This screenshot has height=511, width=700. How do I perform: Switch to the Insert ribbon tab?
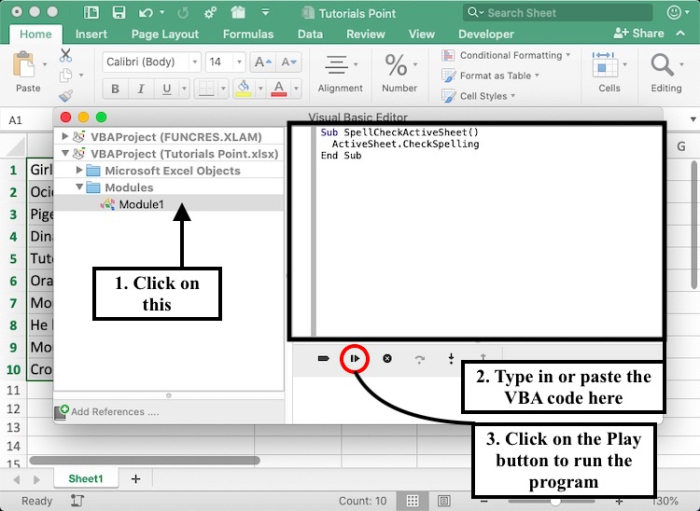pyautogui.click(x=91, y=34)
